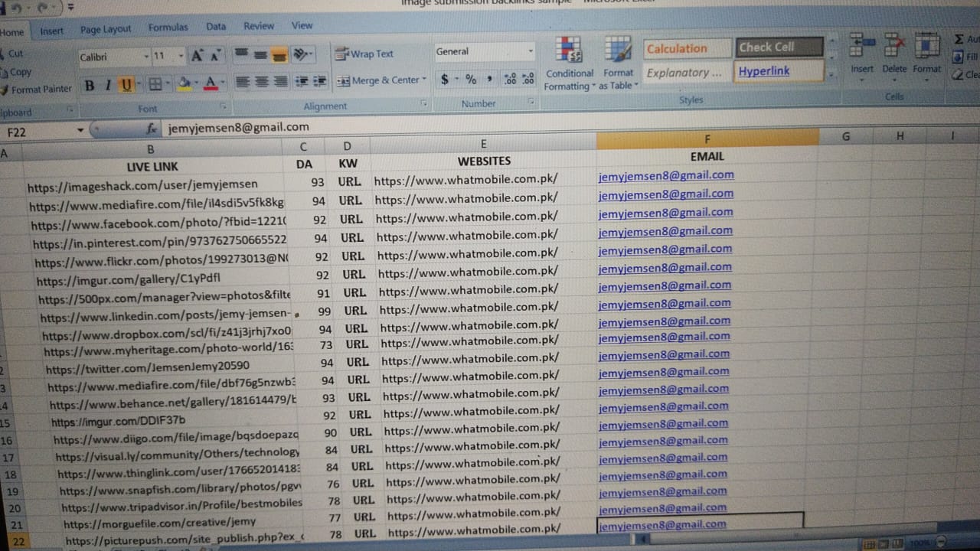Click the Undo icon in Quick Access

coord(16,8)
